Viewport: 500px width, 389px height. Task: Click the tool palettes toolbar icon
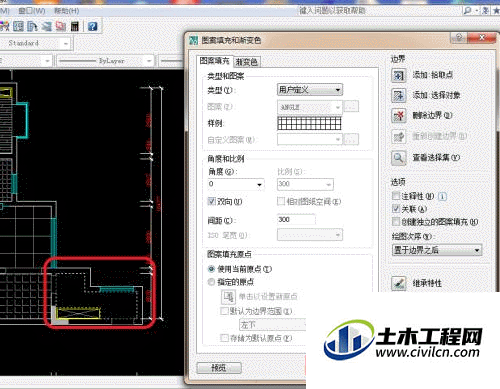click(x=32, y=26)
